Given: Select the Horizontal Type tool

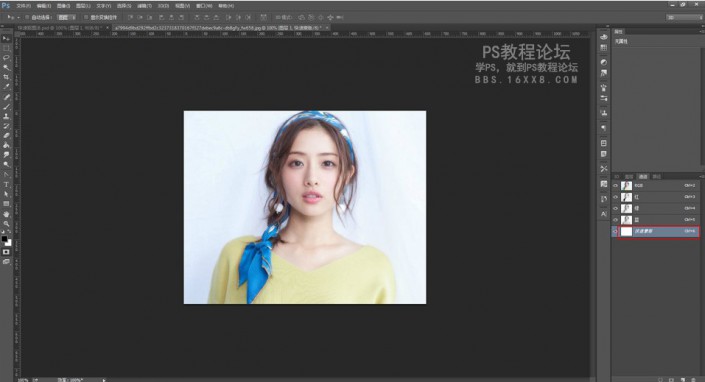Looking at the screenshot, I should coord(6,184).
